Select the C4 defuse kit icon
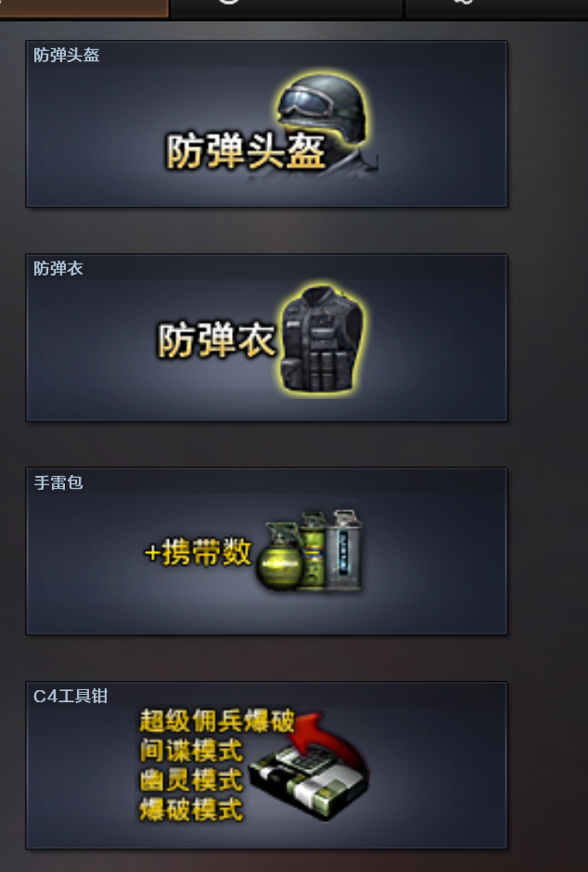The width and height of the screenshot is (588, 872). coord(307,783)
